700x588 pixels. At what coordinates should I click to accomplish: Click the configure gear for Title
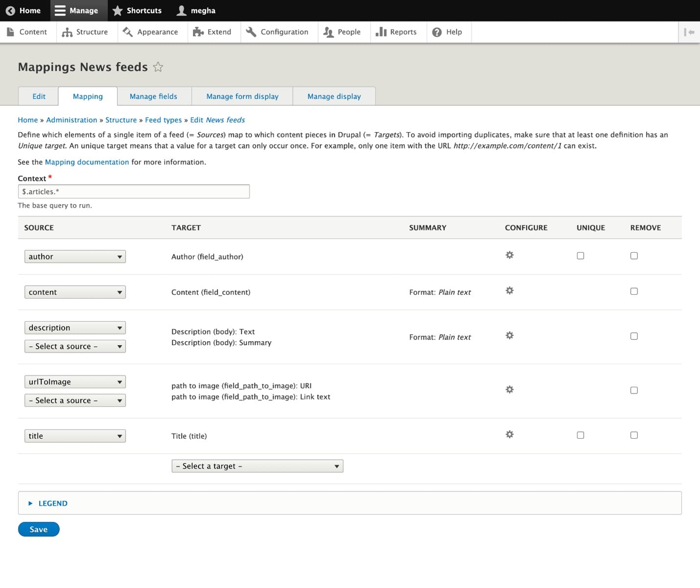(510, 435)
